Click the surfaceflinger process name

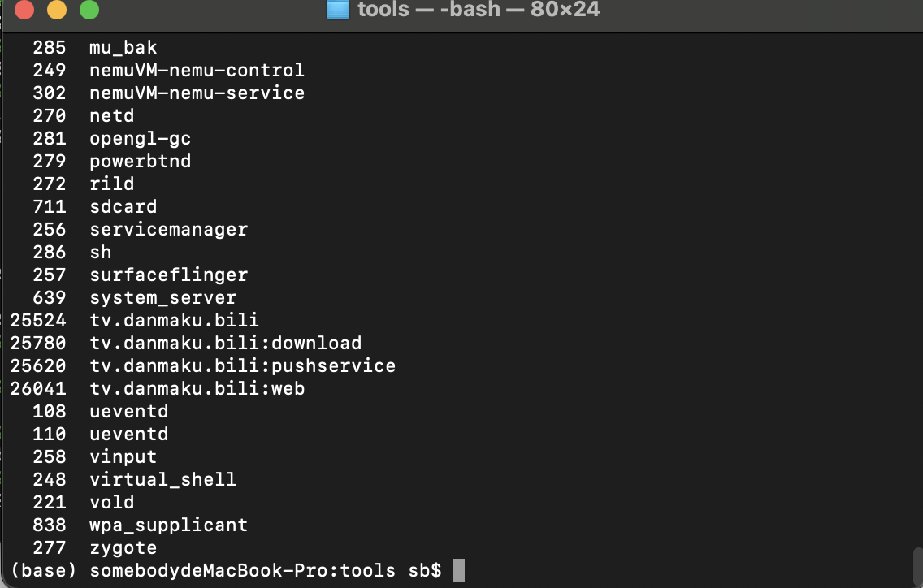click(x=168, y=275)
